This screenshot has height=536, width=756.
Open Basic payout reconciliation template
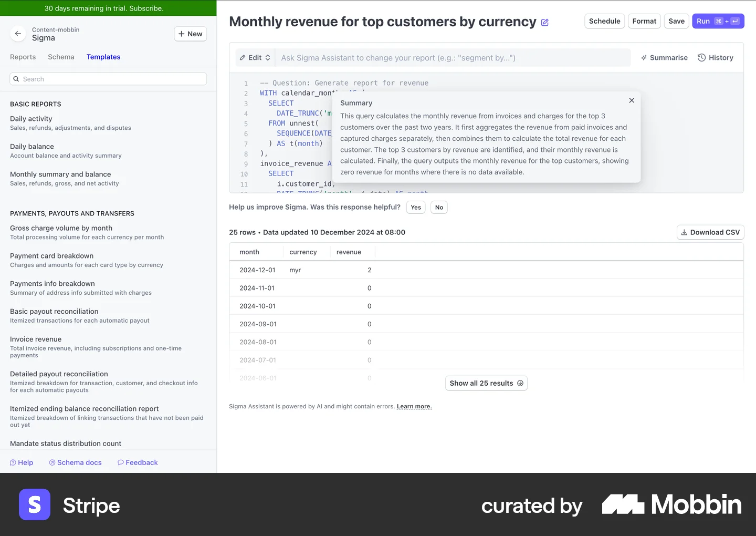pyautogui.click(x=80, y=316)
